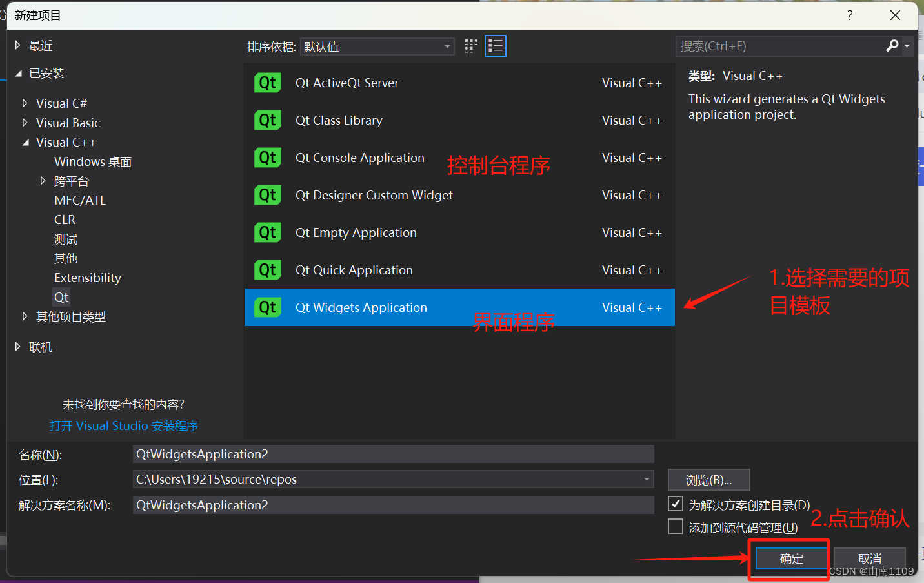Select CLR category
The height and width of the screenshot is (583, 924).
click(x=65, y=220)
